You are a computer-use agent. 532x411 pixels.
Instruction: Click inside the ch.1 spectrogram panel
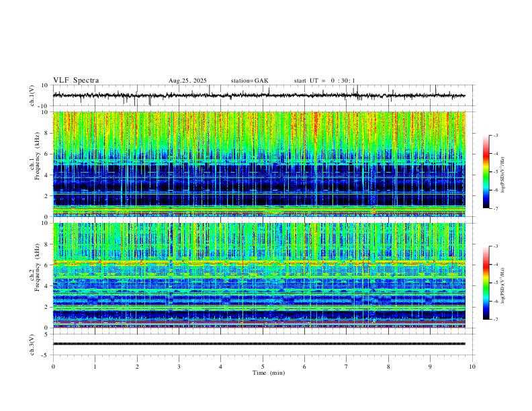(259, 164)
